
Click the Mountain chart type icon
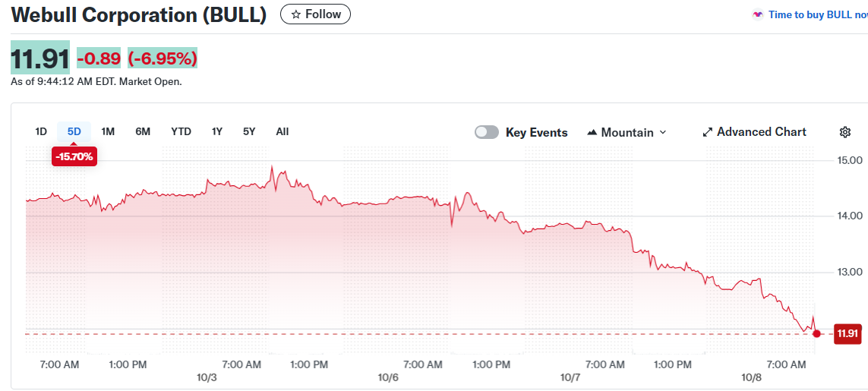pos(592,132)
